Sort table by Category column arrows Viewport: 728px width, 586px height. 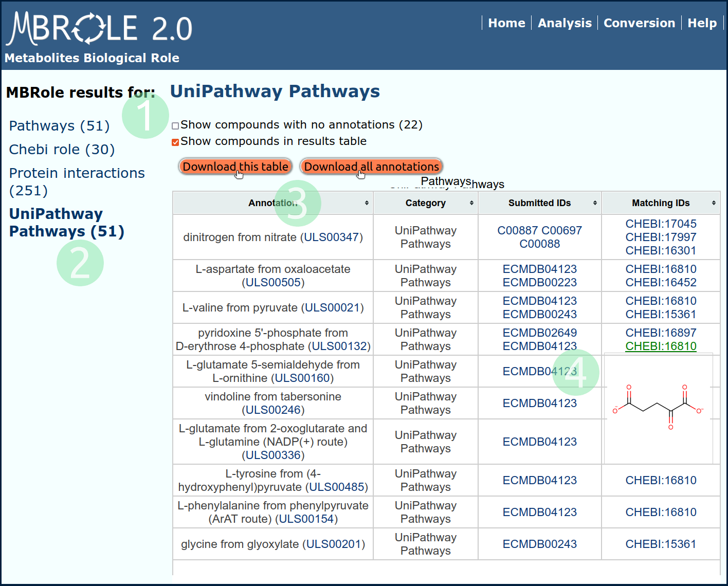[471, 203]
